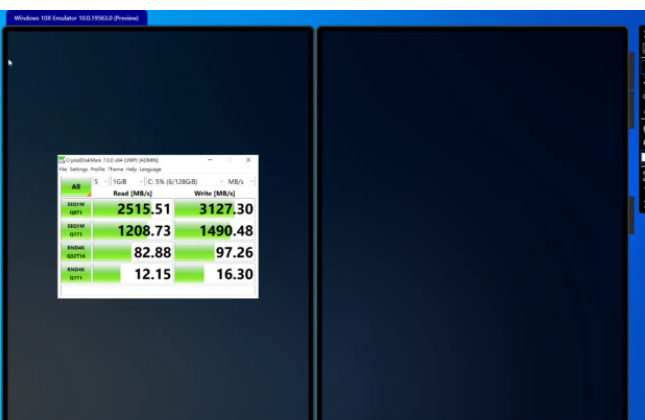The width and height of the screenshot is (645, 420).
Task: Minimize the CrystalDiskMark window
Action: tap(210, 160)
